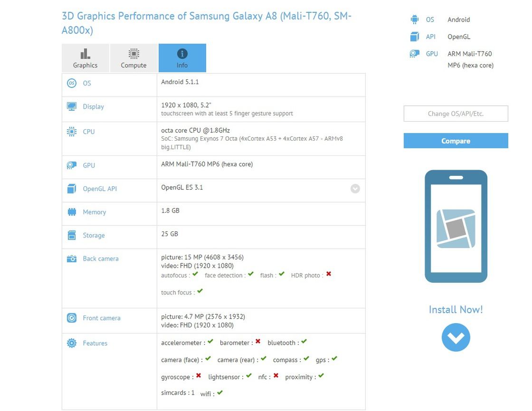This screenshot has height=411, width=532.
Task: Click the octa core CPU @1.8GHz text
Action: [x=195, y=130]
